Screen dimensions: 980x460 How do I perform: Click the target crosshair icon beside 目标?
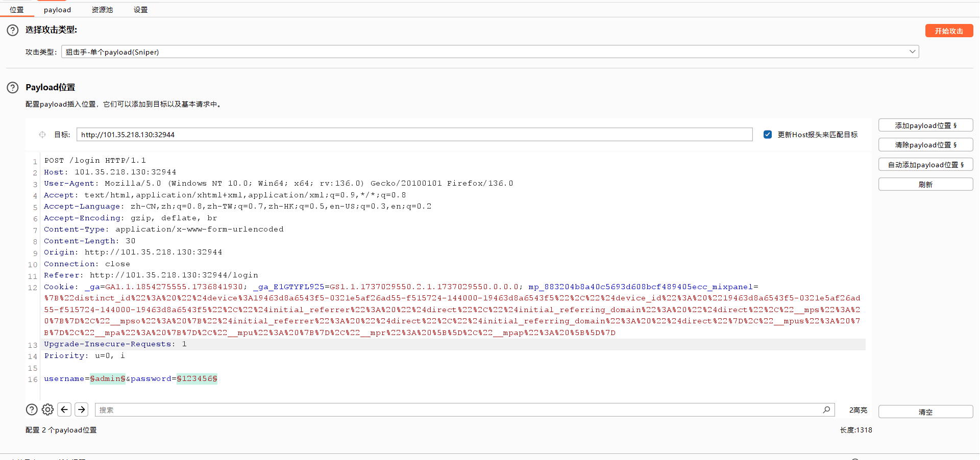tap(42, 135)
